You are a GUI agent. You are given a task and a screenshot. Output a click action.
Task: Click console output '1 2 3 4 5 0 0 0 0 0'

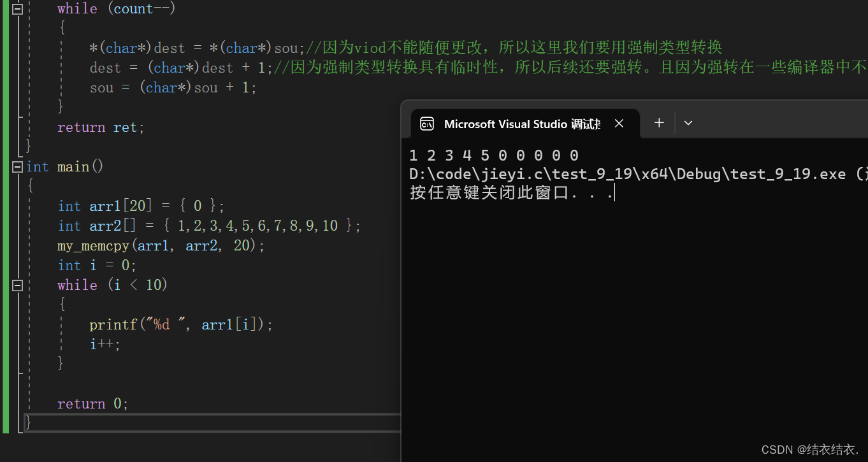click(494, 155)
